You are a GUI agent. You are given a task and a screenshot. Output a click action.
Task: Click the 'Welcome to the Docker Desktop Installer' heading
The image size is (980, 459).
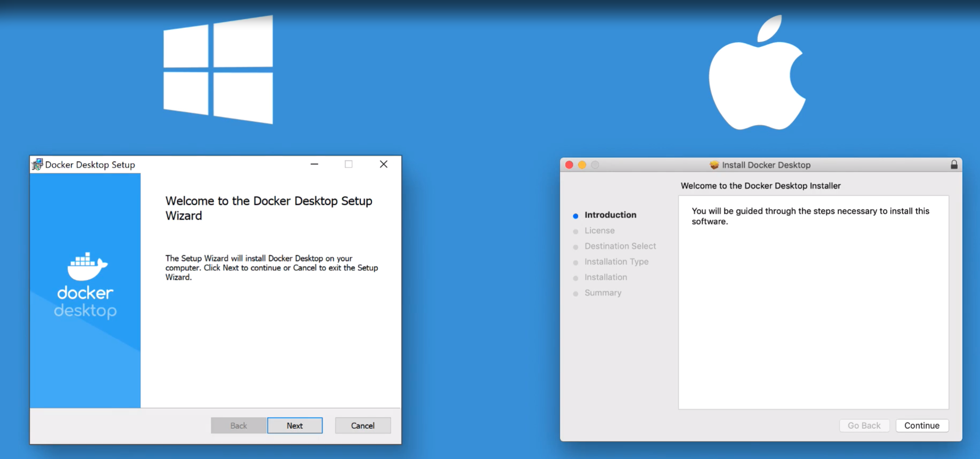761,186
